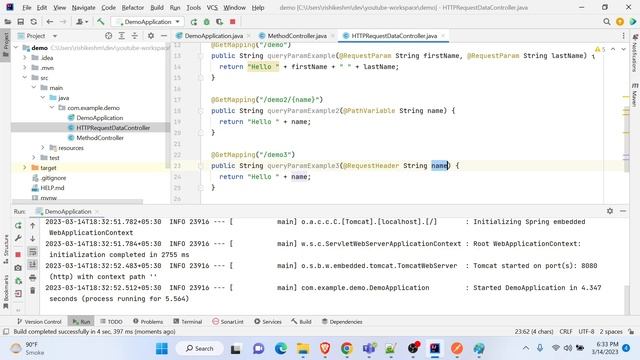This screenshot has height=360, width=640.
Task: Open the Services tool window
Action: [x=268, y=322]
